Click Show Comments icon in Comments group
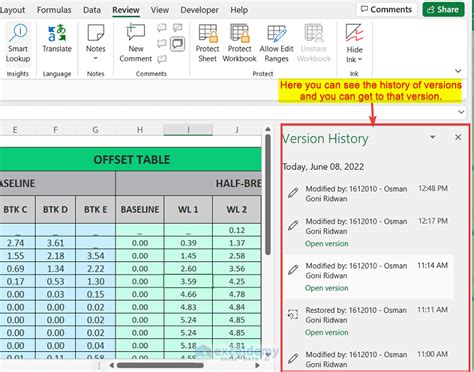Viewport: 474px width, 372px height. click(x=178, y=44)
